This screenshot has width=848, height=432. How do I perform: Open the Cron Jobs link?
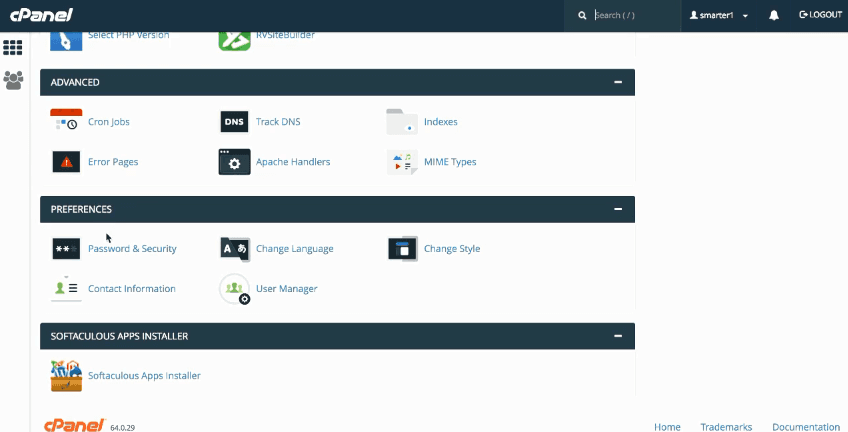click(x=109, y=122)
